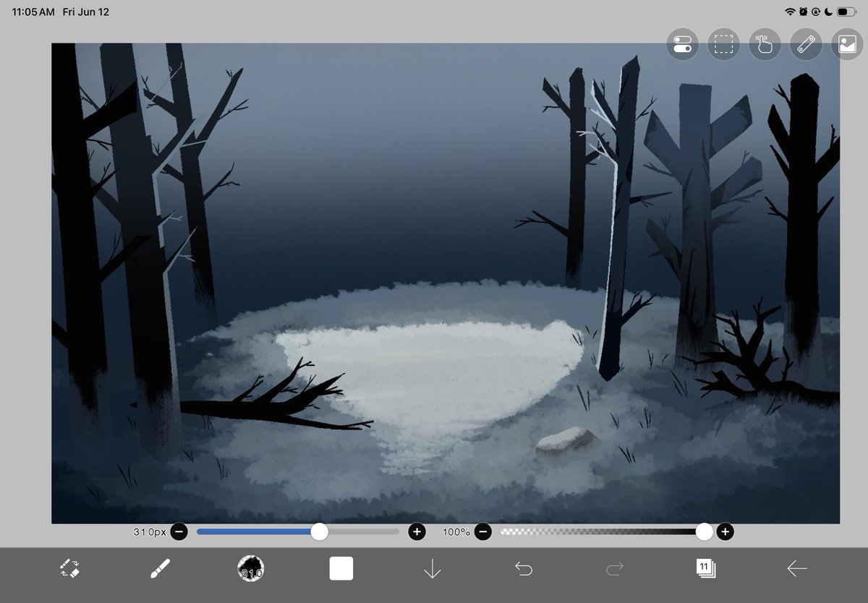Decrease brush size with the minus button
This screenshot has width=868, height=603.
[179, 532]
